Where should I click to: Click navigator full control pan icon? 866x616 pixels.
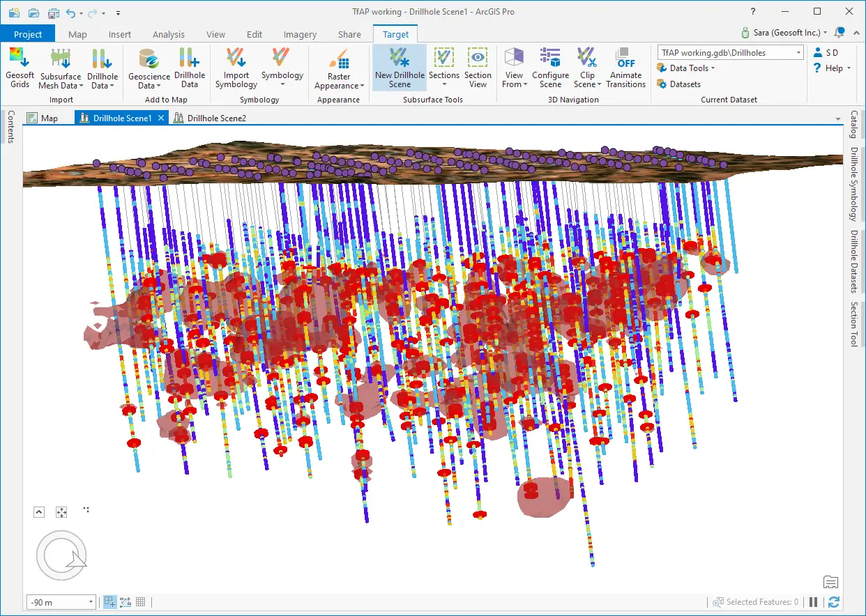point(61,512)
